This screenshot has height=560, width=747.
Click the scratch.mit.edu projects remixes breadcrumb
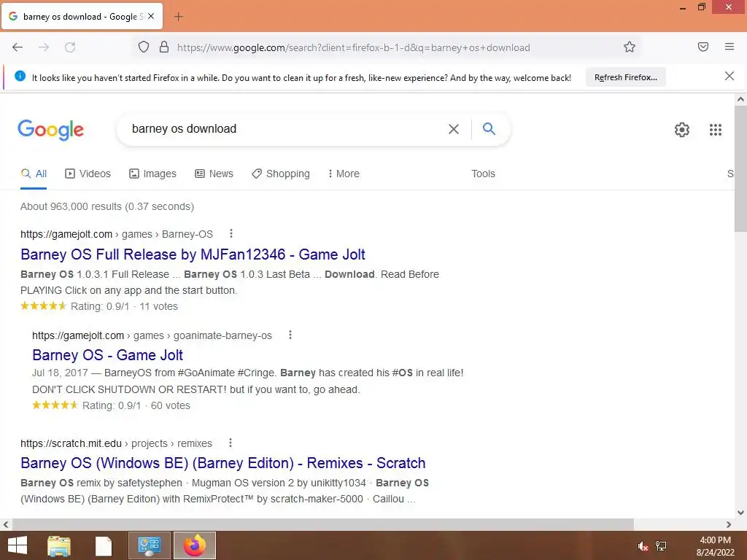click(116, 443)
